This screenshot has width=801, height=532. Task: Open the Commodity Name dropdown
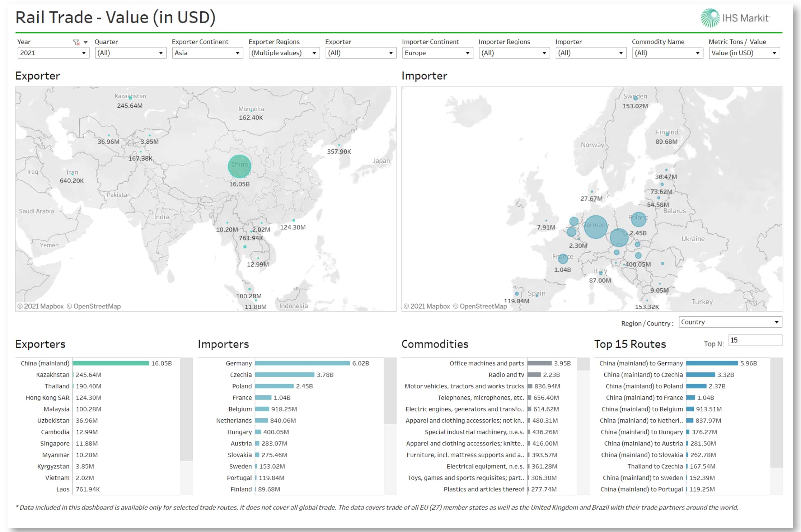coord(667,53)
